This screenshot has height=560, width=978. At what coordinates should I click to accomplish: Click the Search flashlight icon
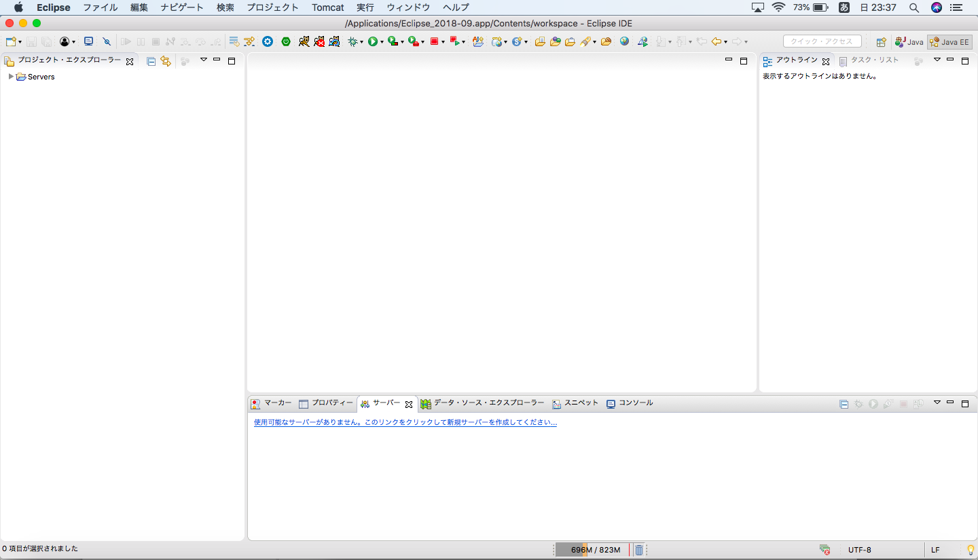point(585,41)
